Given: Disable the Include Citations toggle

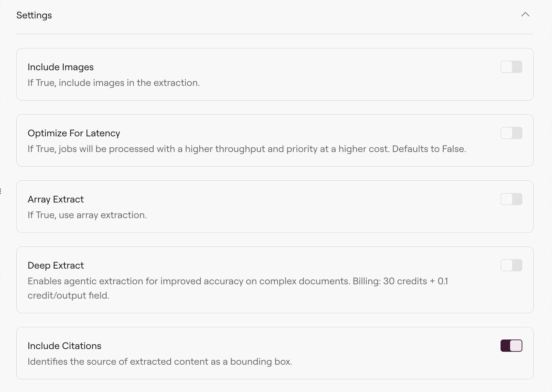Looking at the screenshot, I should 511,345.
